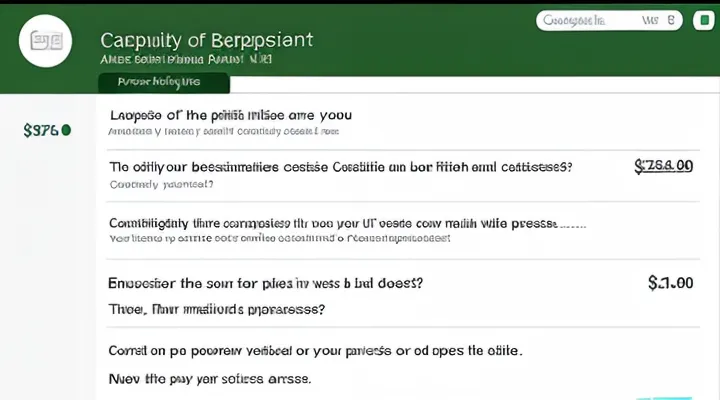The height and width of the screenshot is (400, 720).
Task: Click 'Corrat on po poverew' line
Action: [315, 351]
